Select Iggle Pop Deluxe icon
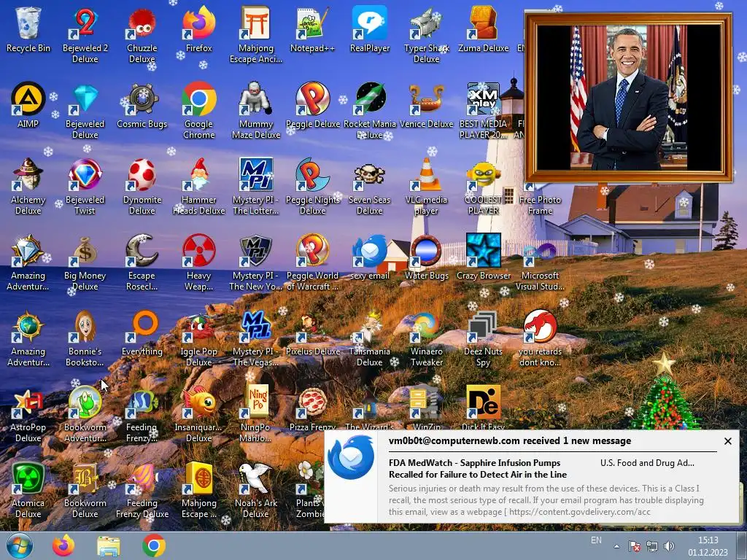The height and width of the screenshot is (560, 747). [x=198, y=338]
